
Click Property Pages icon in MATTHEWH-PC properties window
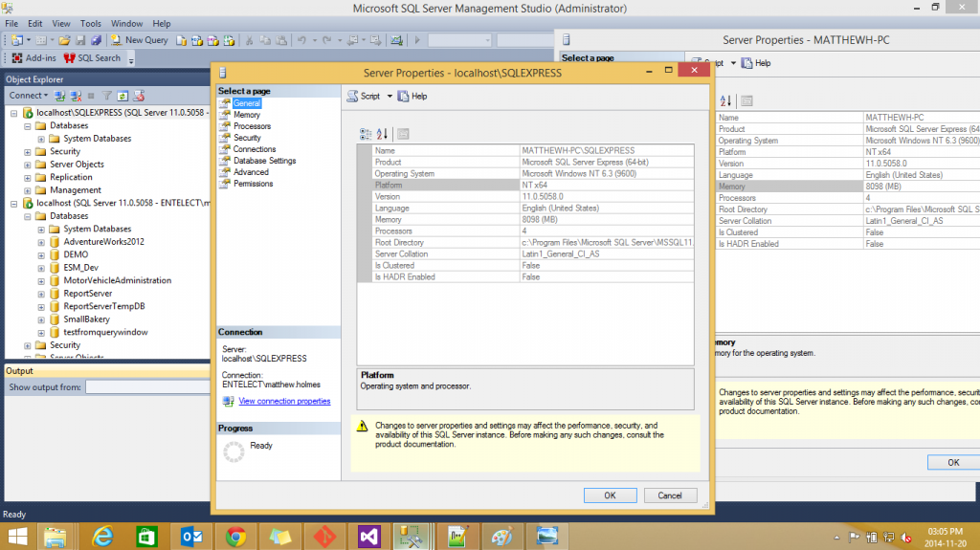(746, 100)
